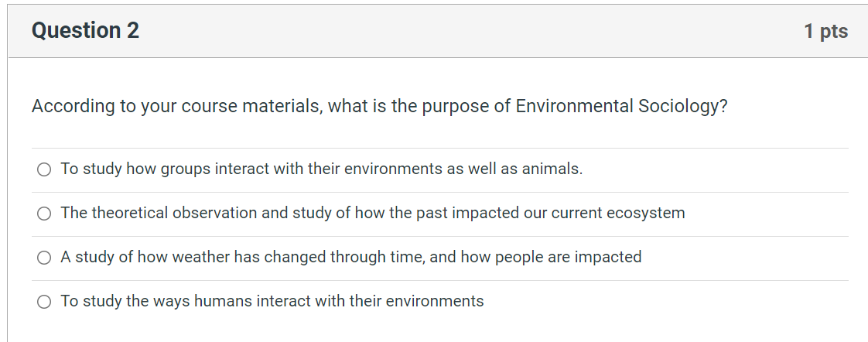
Task: Select the radio button for the groups and animals answer
Action: coord(44,169)
